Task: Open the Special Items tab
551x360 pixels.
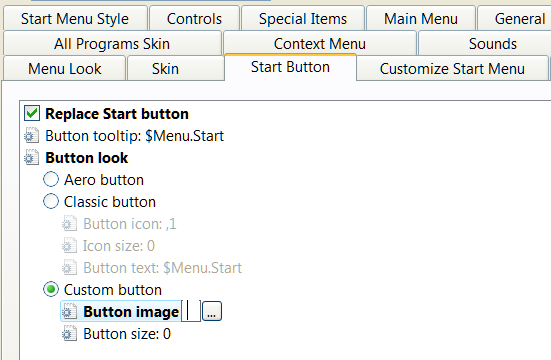Action: (303, 19)
